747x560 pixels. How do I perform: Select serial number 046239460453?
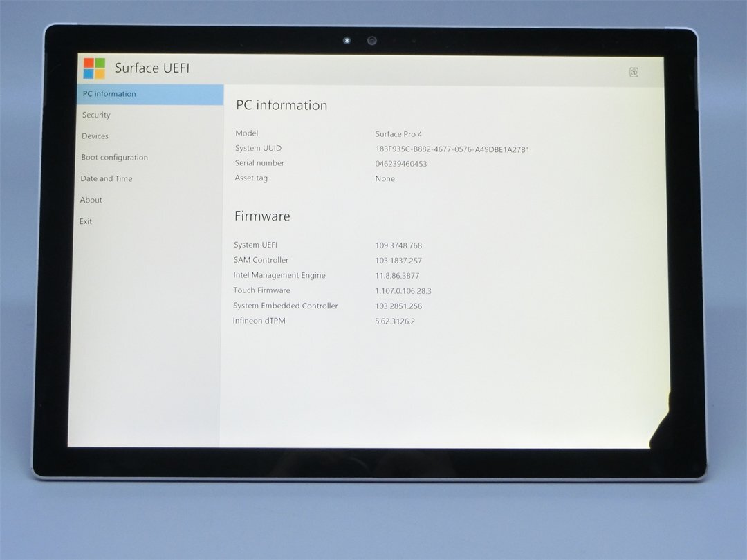[400, 164]
